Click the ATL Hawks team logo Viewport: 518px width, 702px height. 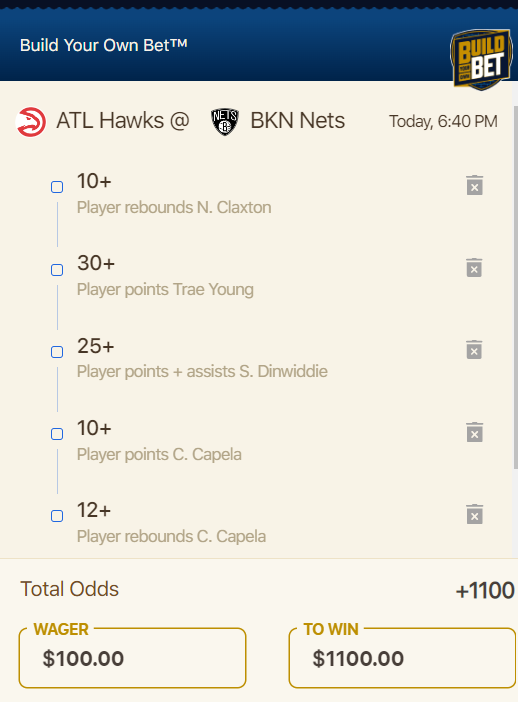(x=31, y=121)
